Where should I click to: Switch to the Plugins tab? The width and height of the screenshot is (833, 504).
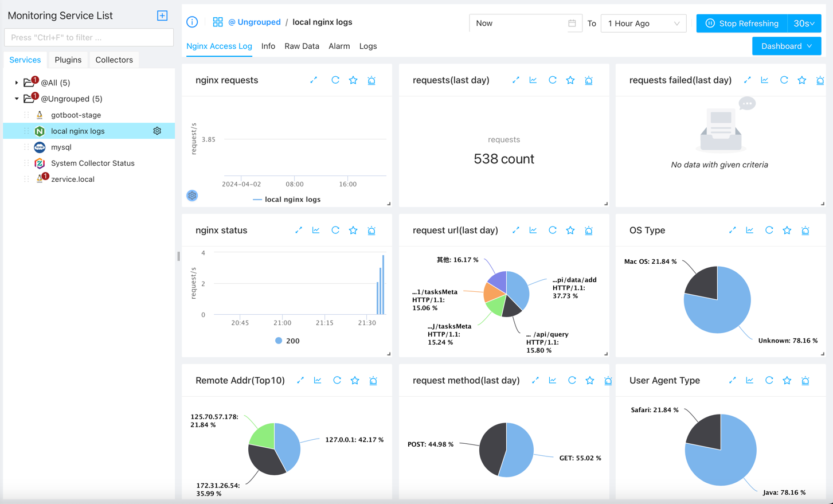coord(68,60)
